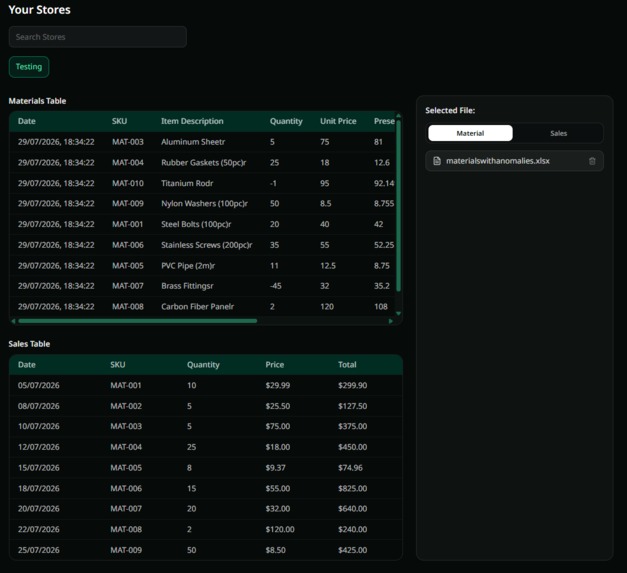Click the Materials Table scroll-left arrow
The width and height of the screenshot is (627, 573).
coord(13,321)
